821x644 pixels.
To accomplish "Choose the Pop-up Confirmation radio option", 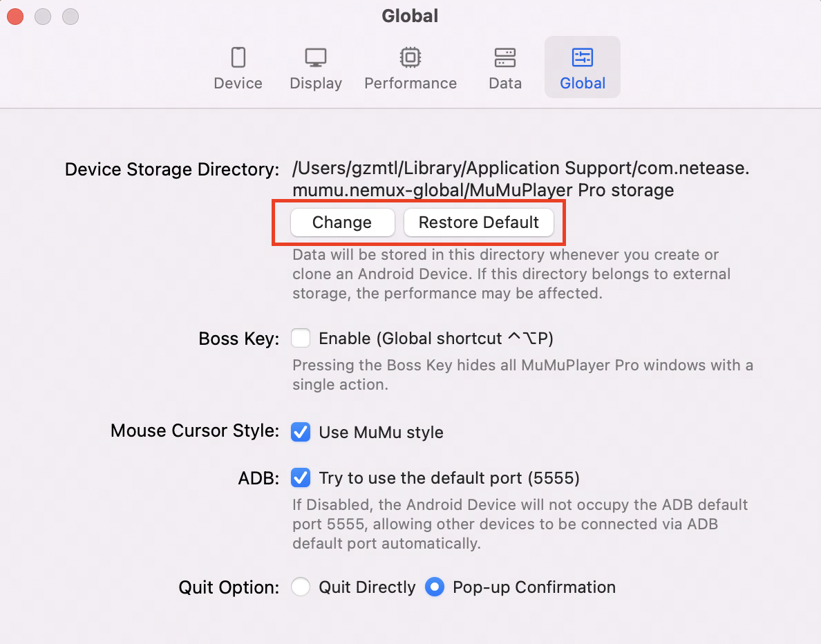I will (x=434, y=587).
